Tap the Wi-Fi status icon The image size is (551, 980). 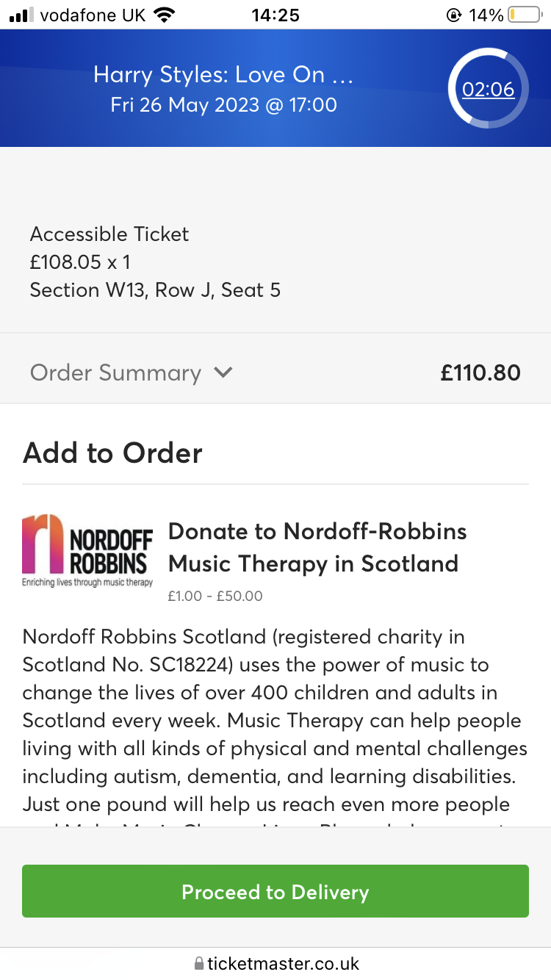(165, 15)
